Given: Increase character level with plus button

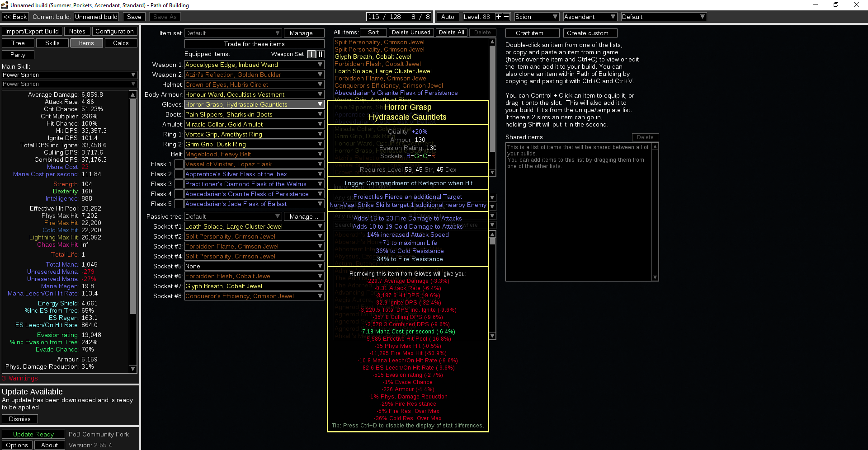Looking at the screenshot, I should pos(499,17).
